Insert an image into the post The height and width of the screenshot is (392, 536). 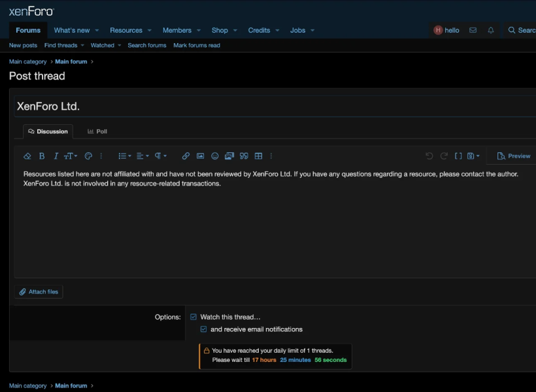tap(200, 156)
